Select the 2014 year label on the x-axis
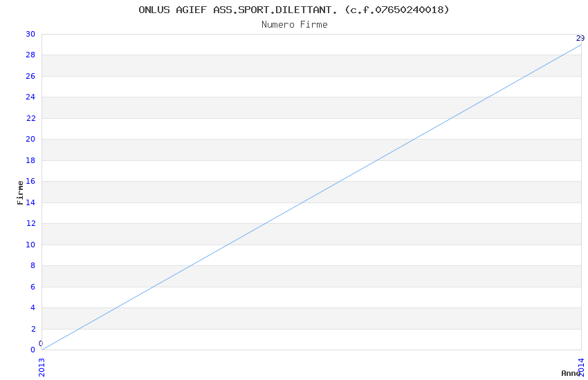Image resolution: width=588 pixels, height=380 pixels. [581, 367]
